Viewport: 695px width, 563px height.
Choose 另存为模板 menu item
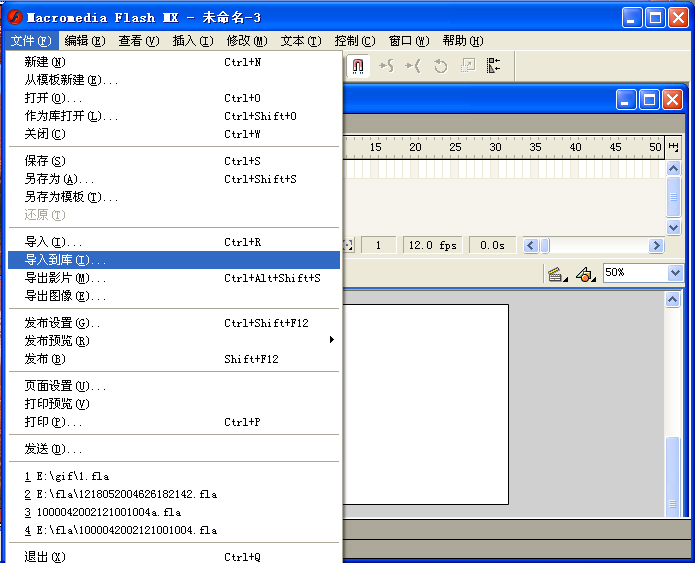(x=174, y=197)
